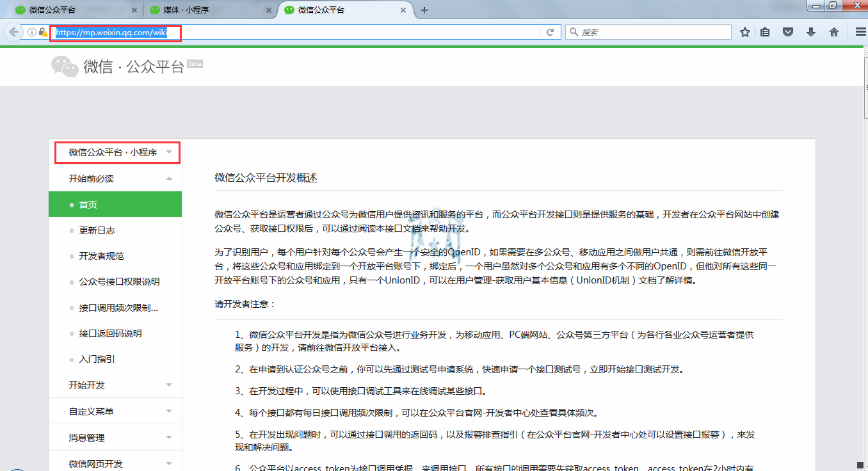Click the 微信公众平台开发概述 heading
Screen dimensions: 868x471
266,178
